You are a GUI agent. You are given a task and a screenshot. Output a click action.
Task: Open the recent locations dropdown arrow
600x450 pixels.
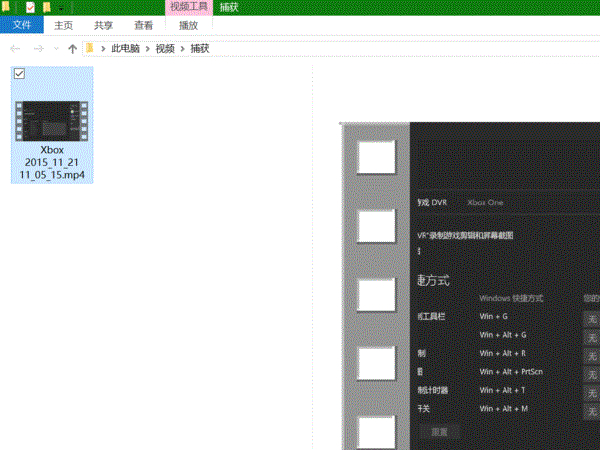point(55,48)
